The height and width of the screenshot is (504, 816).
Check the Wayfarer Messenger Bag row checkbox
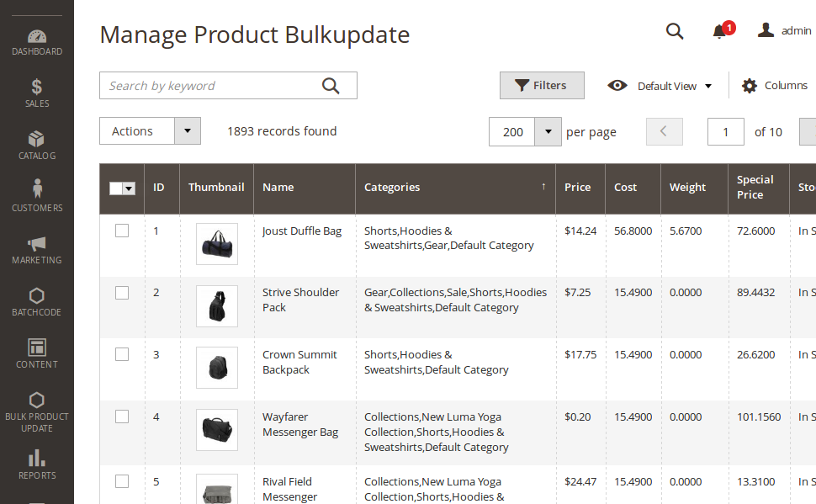pyautogui.click(x=122, y=416)
